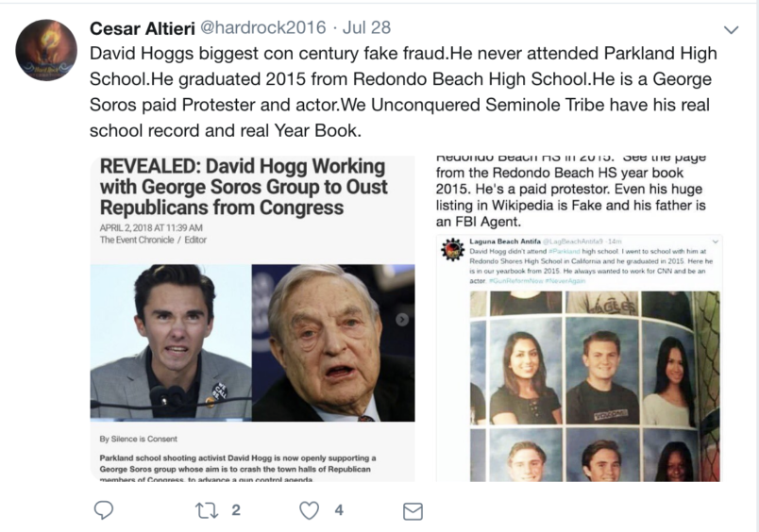
Task: Click the next arrow on the left image
Action: click(x=402, y=319)
